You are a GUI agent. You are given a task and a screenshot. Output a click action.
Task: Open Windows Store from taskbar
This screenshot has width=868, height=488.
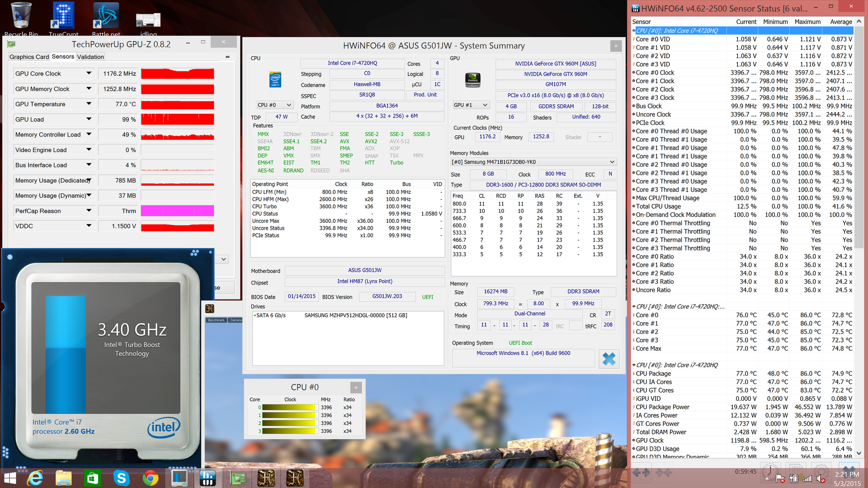pos(92,478)
